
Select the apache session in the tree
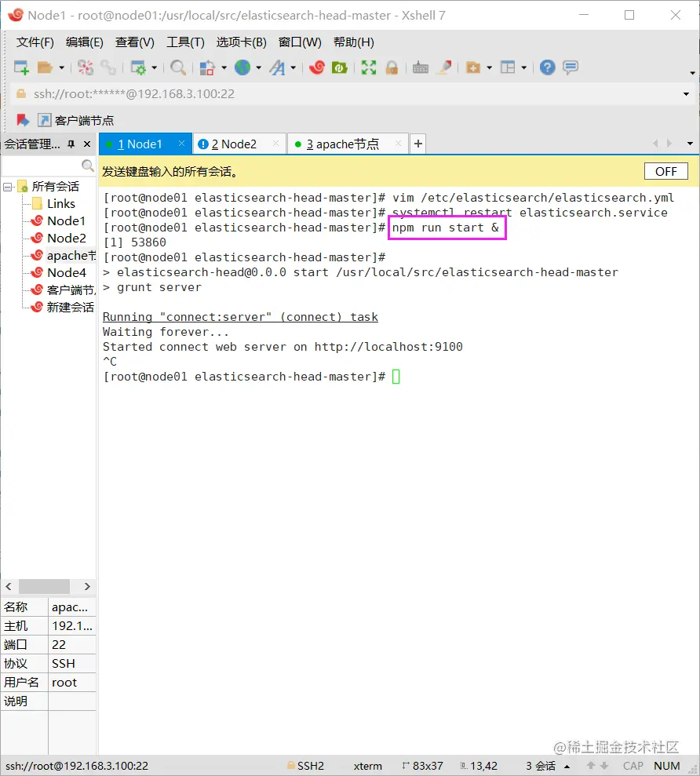[63, 255]
